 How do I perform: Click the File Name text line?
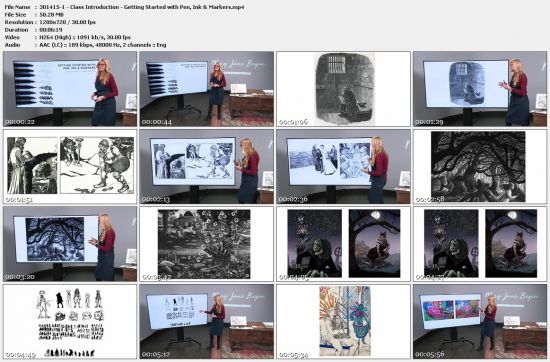[x=124, y=7]
